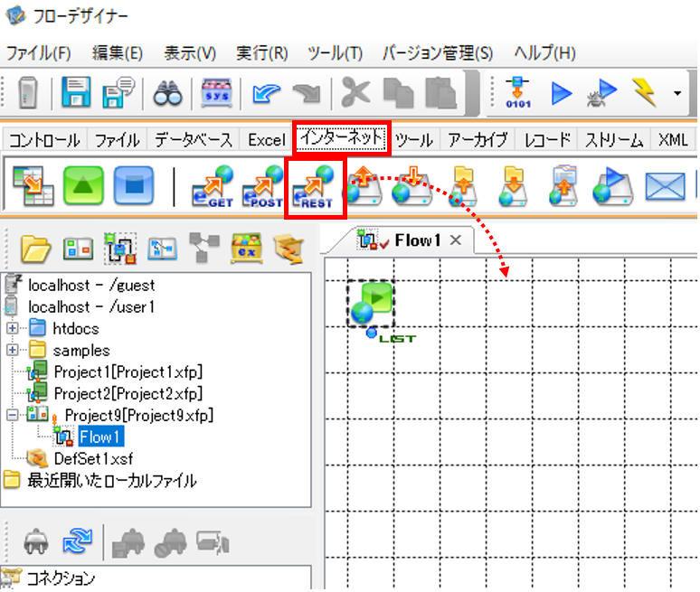
Task: Expand the samples folder node
Action: point(13,350)
